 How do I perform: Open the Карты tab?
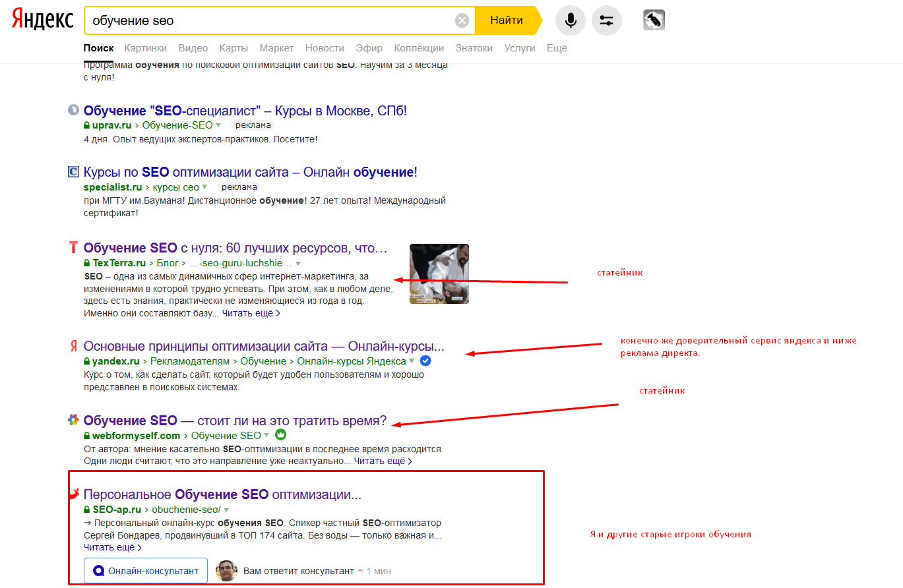[234, 48]
